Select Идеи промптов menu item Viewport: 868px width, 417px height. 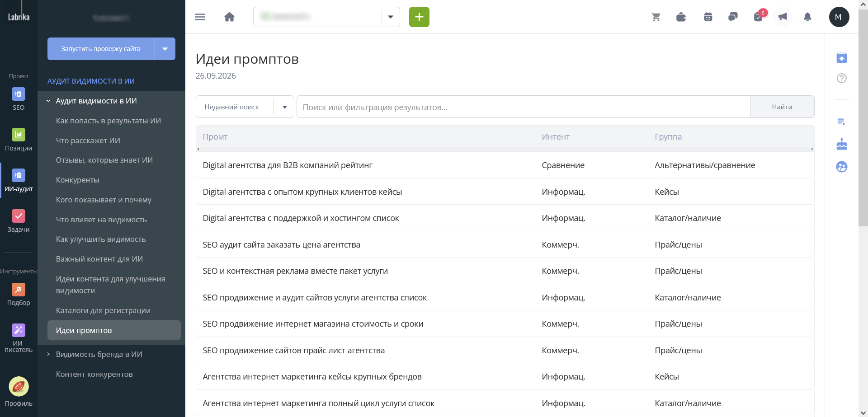click(x=114, y=330)
